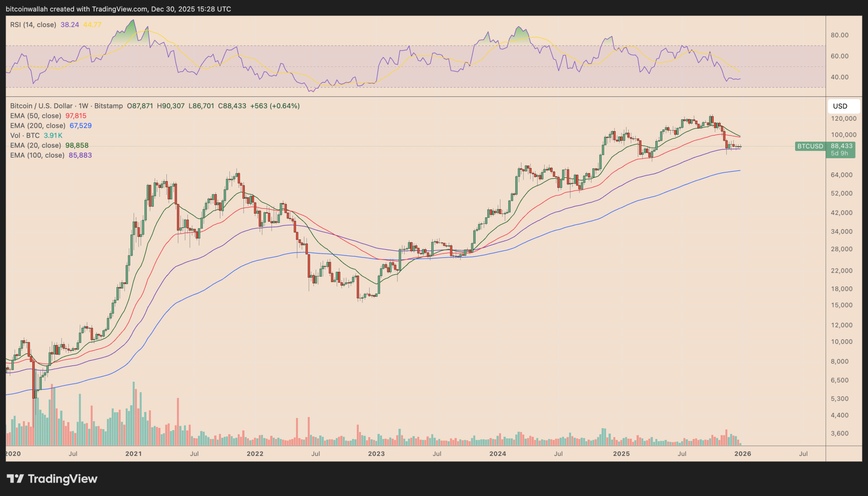Screen dimensions: 868x496
Task: Click the 2021 label on time axis
Action: [133, 454]
